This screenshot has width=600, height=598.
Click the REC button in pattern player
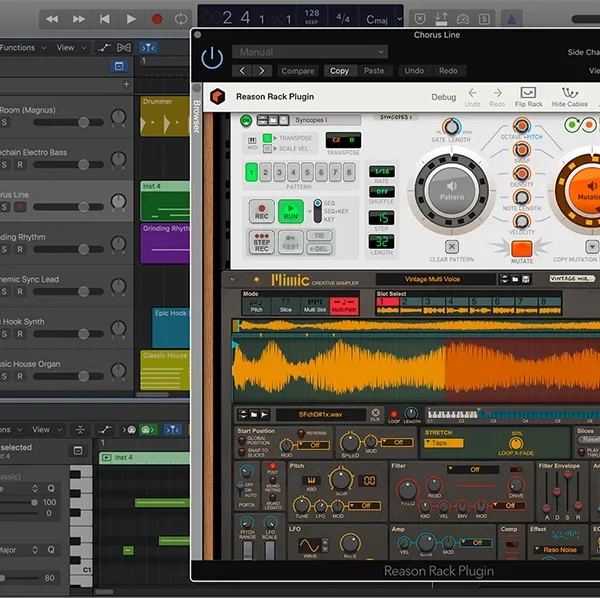pyautogui.click(x=262, y=211)
